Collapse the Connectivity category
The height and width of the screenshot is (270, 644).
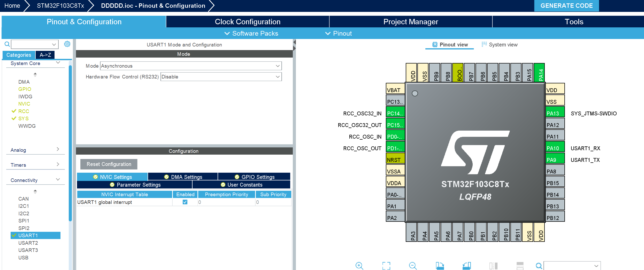(x=58, y=179)
